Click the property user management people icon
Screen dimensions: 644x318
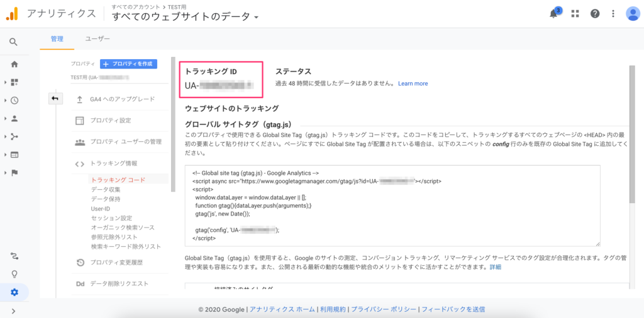coord(80,142)
